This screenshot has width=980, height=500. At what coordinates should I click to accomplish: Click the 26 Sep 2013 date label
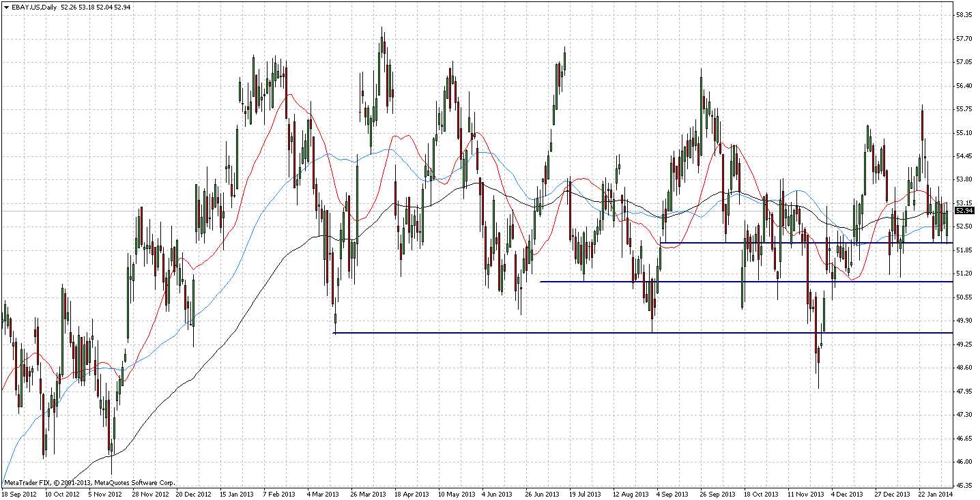717,494
